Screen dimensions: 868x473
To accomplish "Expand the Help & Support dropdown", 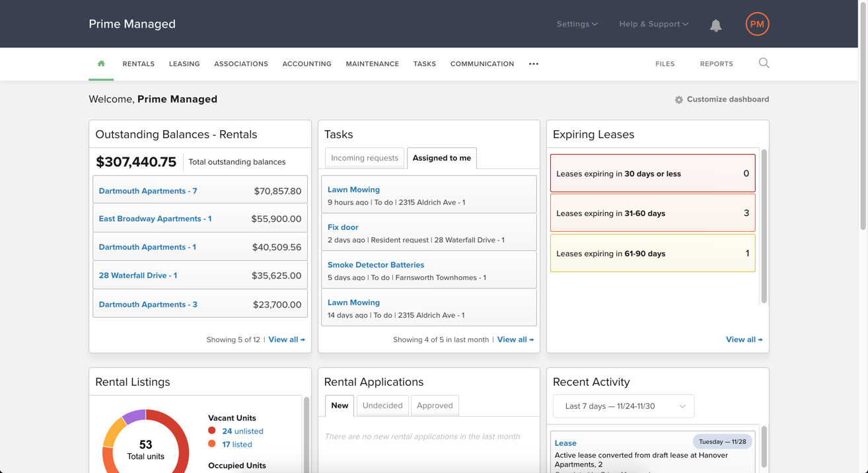I will coord(653,24).
